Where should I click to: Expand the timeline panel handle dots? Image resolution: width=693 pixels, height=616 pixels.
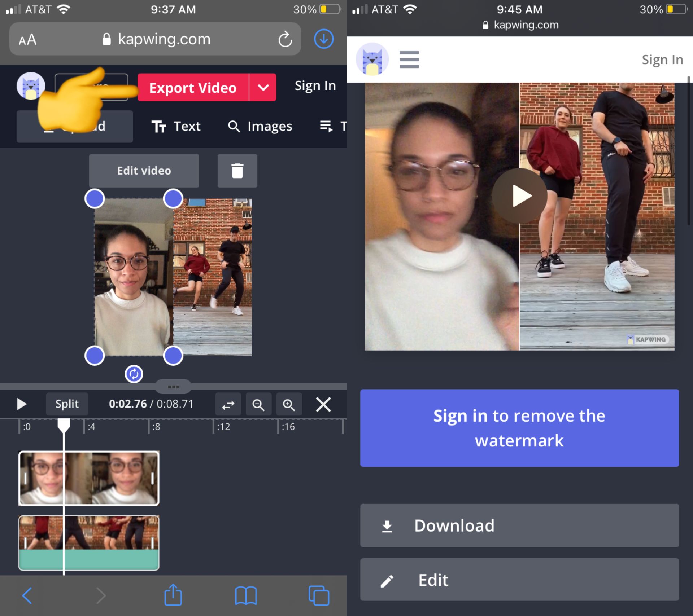click(x=174, y=387)
